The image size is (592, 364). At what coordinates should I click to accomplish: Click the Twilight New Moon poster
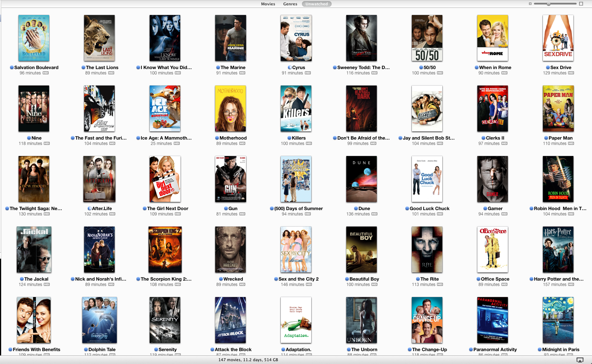coord(34,179)
